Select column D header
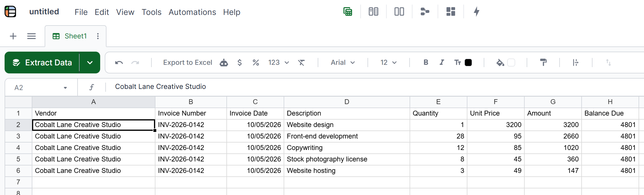644x195 pixels. point(347,102)
